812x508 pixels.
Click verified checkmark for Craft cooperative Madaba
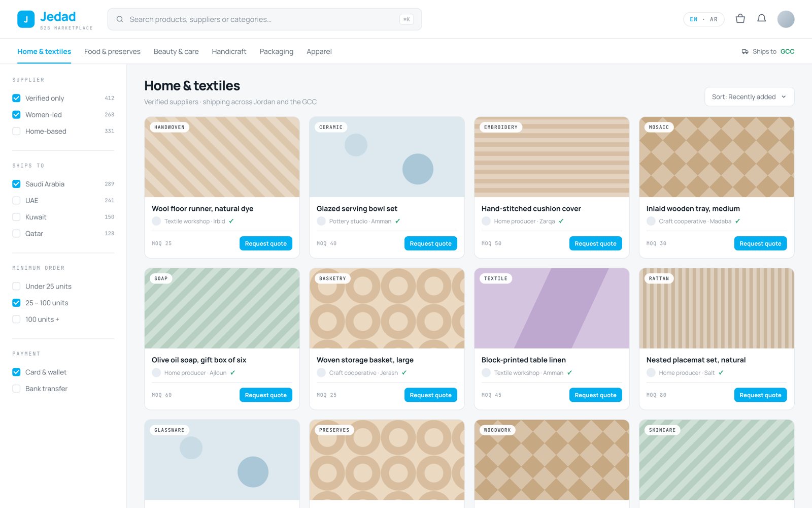[738, 221]
